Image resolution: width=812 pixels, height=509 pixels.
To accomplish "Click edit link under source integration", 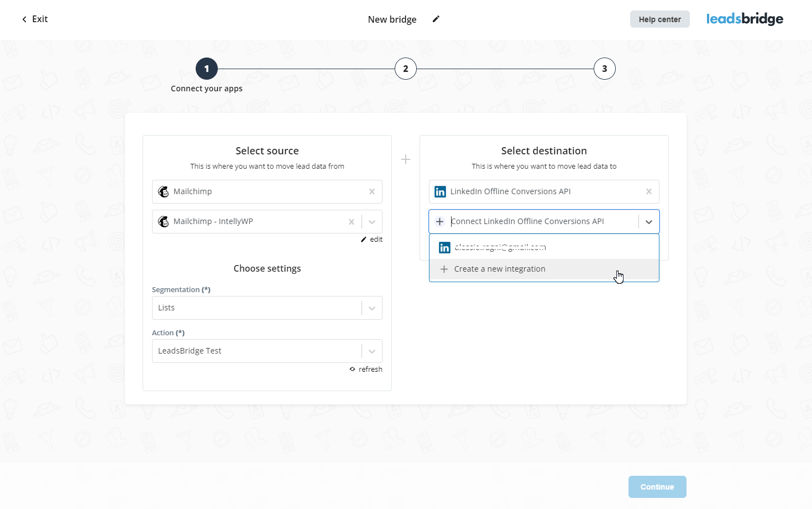I will click(x=371, y=240).
